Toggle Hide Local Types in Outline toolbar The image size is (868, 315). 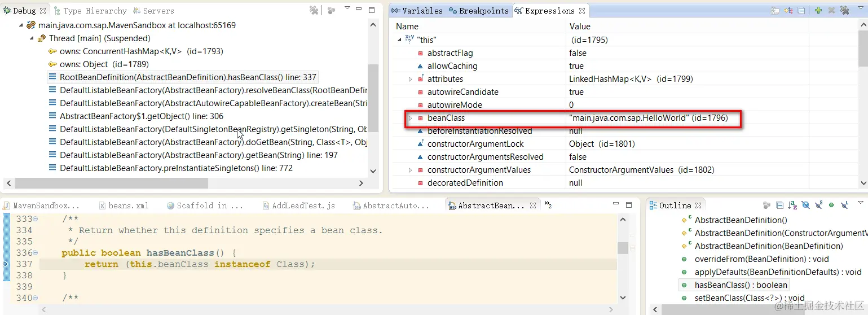tap(844, 205)
